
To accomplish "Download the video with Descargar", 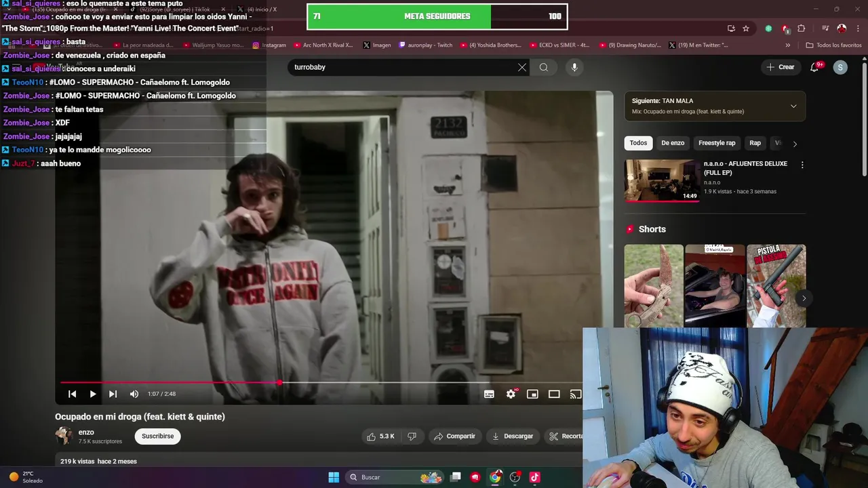I will coord(513,436).
